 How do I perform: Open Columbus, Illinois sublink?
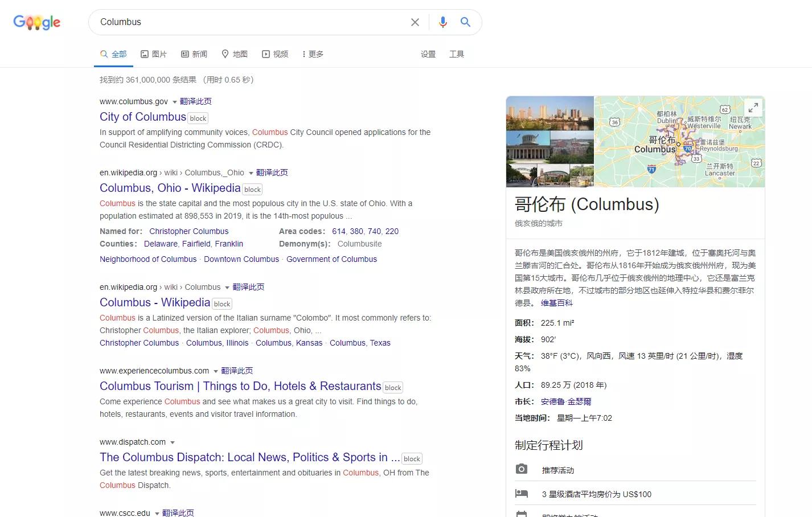[218, 343]
